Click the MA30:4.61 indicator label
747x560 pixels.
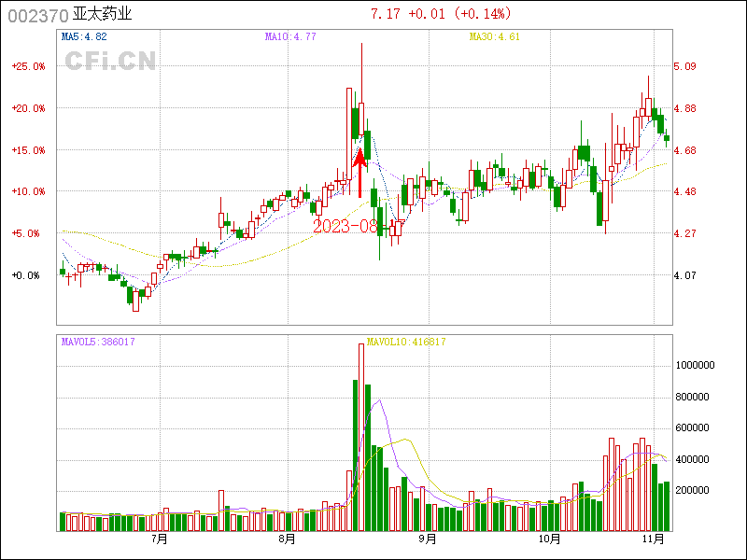click(495, 36)
